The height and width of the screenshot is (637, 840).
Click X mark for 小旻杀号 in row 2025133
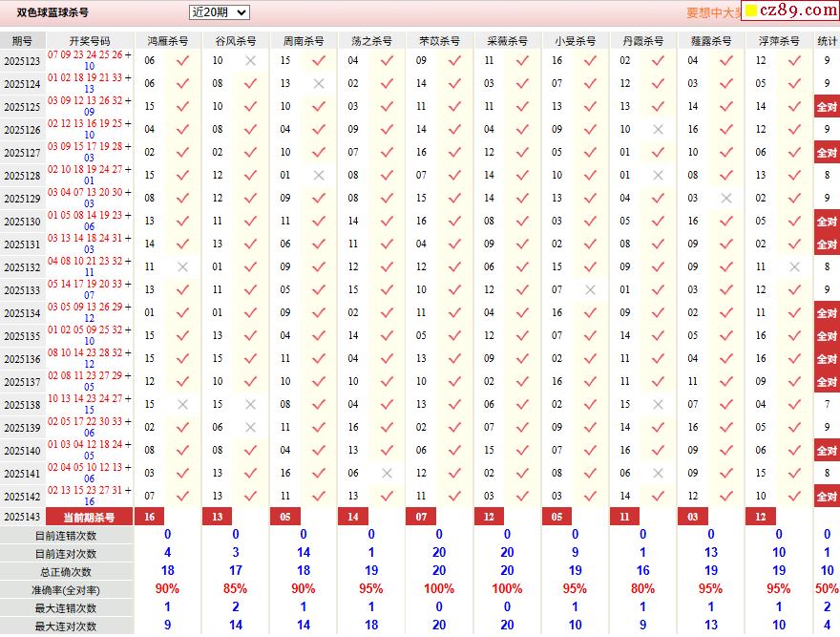[x=590, y=290]
